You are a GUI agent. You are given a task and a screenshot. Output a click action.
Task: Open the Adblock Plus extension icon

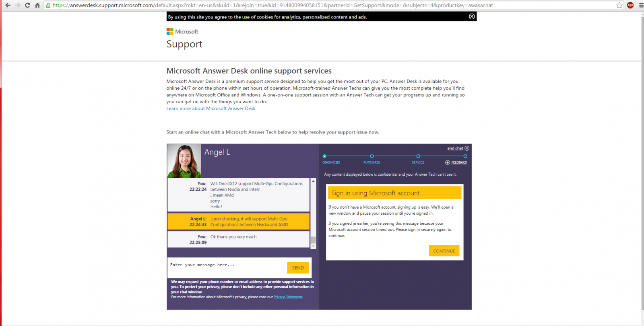tap(630, 5)
